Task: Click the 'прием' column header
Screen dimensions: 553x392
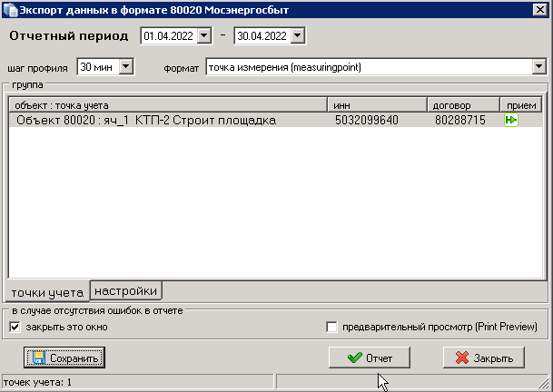Action: [x=521, y=105]
